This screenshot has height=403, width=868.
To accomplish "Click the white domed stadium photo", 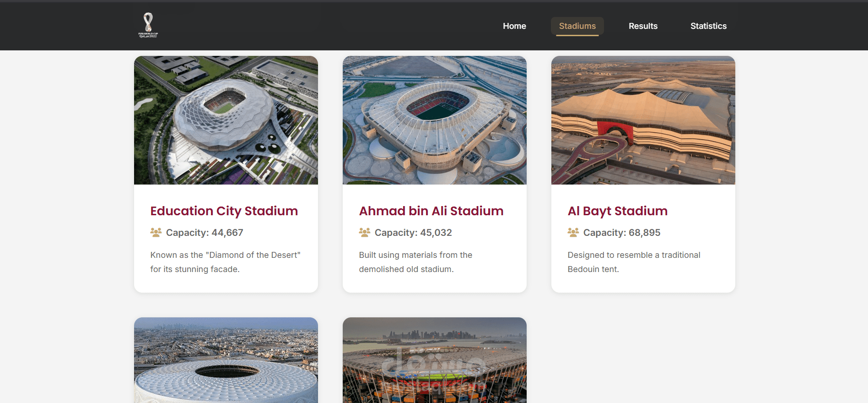I will pyautogui.click(x=226, y=360).
